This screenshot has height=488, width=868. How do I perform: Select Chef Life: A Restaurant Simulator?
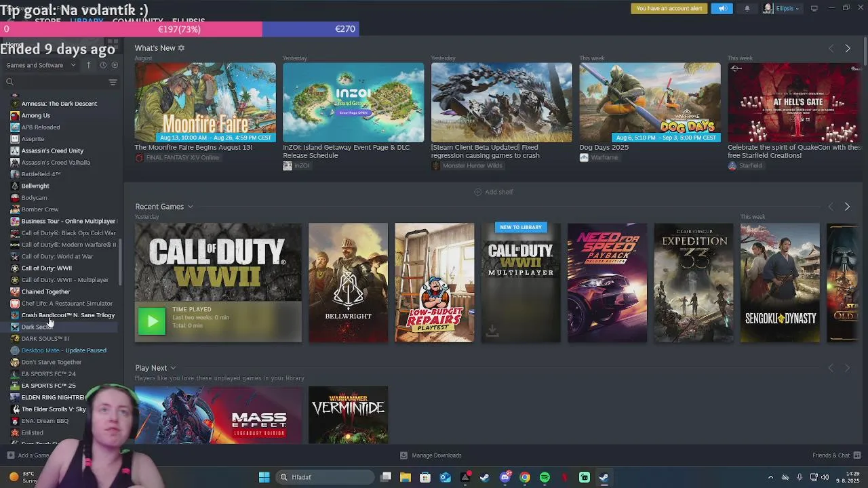click(66, 303)
